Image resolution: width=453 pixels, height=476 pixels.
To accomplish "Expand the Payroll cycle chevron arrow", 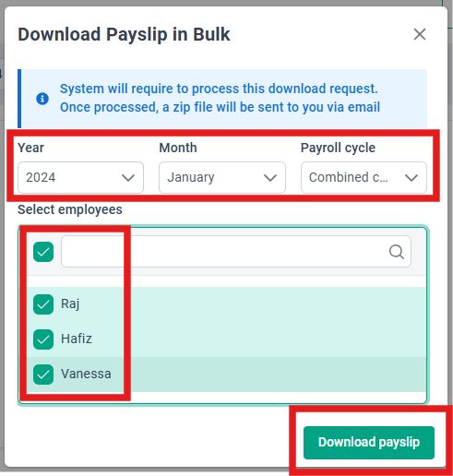I will [x=411, y=178].
